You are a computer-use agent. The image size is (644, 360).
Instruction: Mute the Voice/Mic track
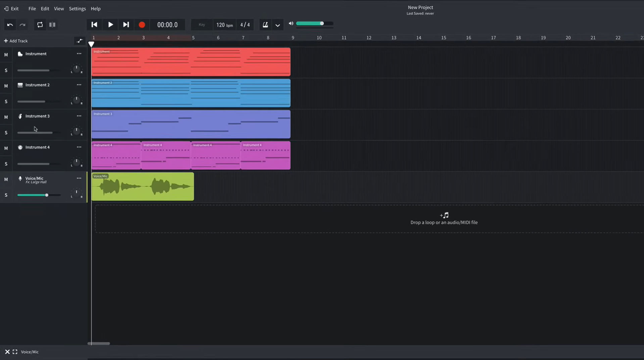tap(6, 180)
